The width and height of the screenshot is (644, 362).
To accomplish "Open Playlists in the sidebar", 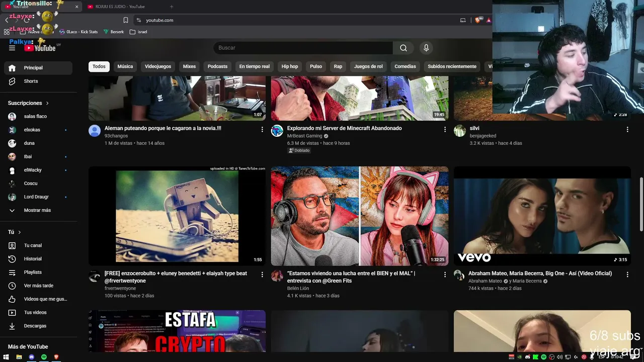I will tap(38, 273).
